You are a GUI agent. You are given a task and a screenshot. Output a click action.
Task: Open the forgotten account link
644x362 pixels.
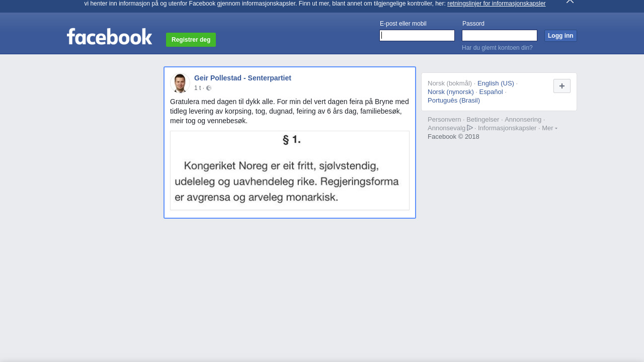[x=497, y=48]
